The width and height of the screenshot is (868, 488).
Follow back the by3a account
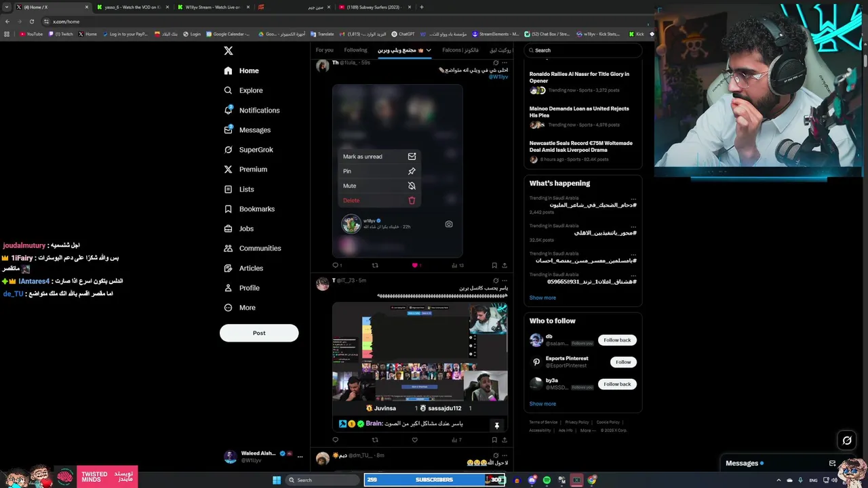click(617, 384)
